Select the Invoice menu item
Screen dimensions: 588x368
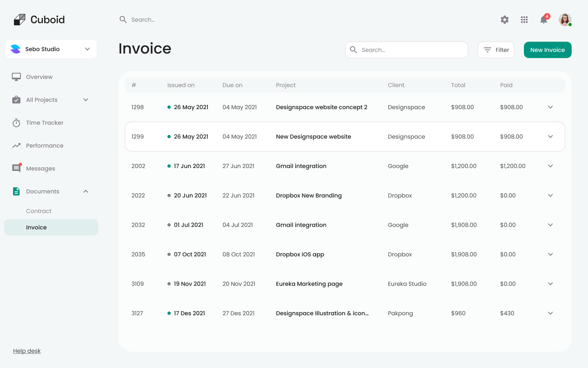[x=36, y=227]
